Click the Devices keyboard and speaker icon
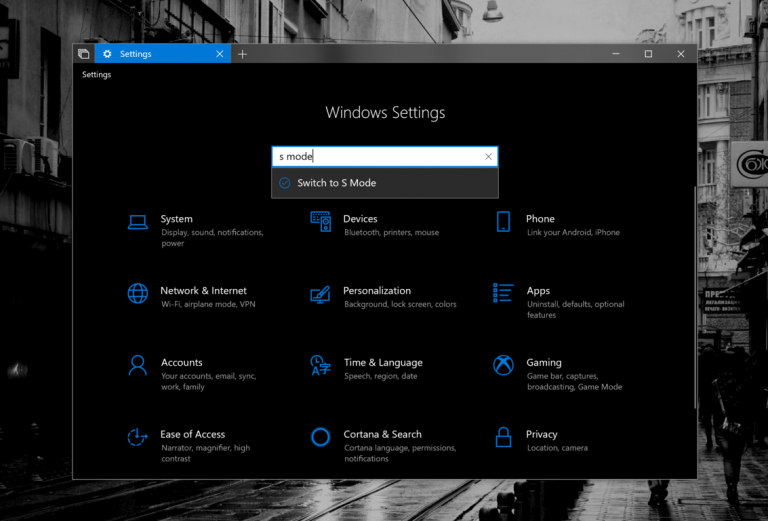This screenshot has width=768, height=521. (320, 221)
